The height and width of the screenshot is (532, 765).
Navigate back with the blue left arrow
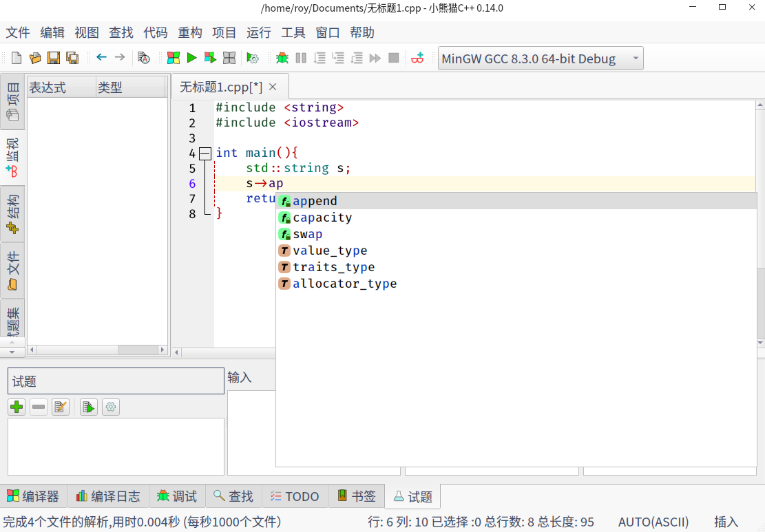coord(101,58)
